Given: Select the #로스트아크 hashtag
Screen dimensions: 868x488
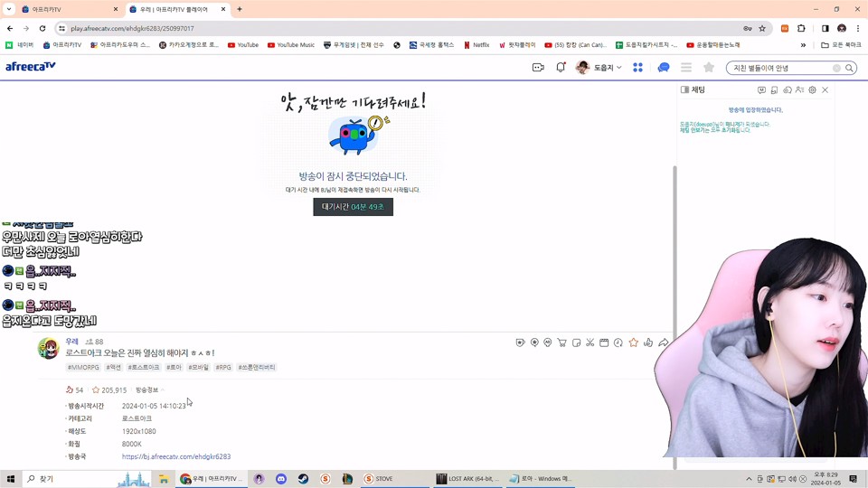Looking at the screenshot, I should [x=144, y=368].
